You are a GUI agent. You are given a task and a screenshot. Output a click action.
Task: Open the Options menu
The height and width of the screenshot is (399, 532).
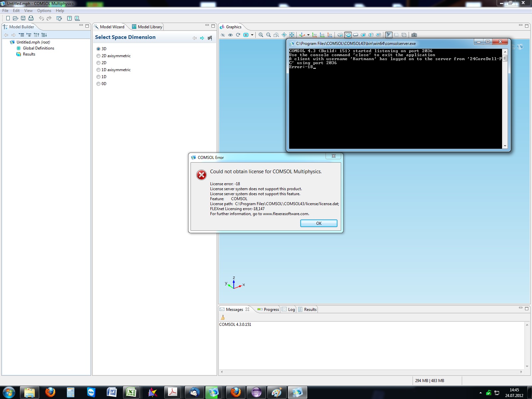pos(44,11)
